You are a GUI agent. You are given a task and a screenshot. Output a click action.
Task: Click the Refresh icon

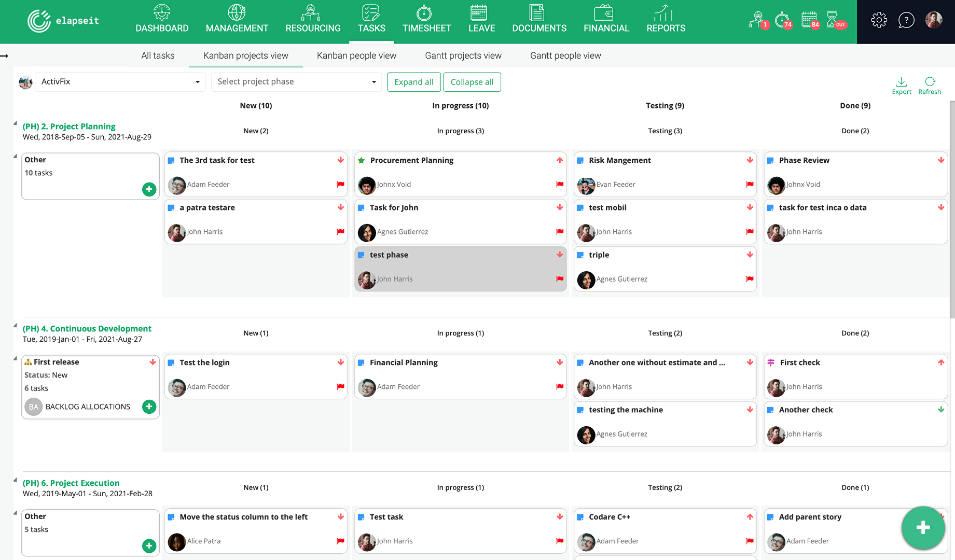point(929,86)
